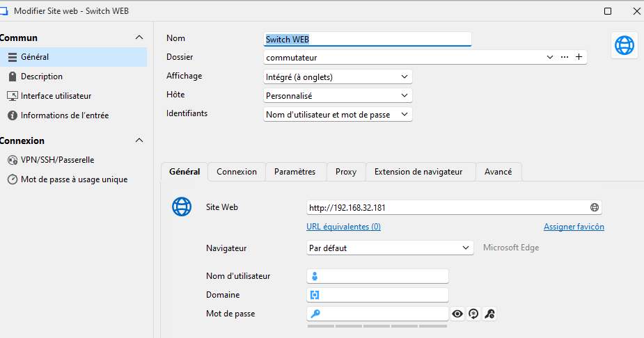Image resolution: width=644 pixels, height=338 pixels.
Task: Click the Microsoft Edge label text
Action: 511,248
